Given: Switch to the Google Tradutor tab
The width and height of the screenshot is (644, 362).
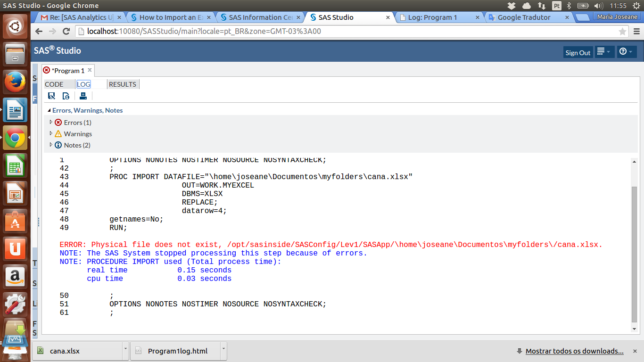Looking at the screenshot, I should click(528, 17).
